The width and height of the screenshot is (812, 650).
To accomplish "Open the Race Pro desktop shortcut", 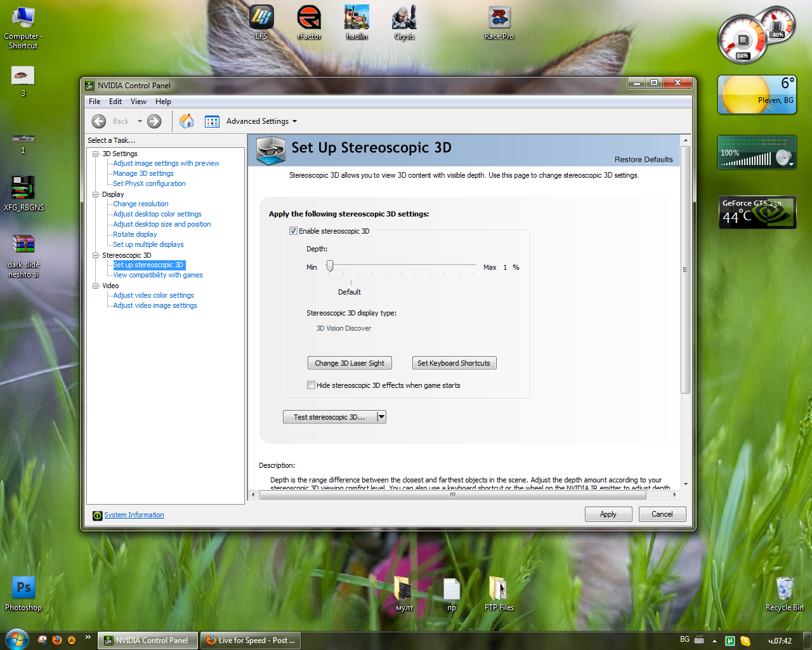I will pos(499,22).
